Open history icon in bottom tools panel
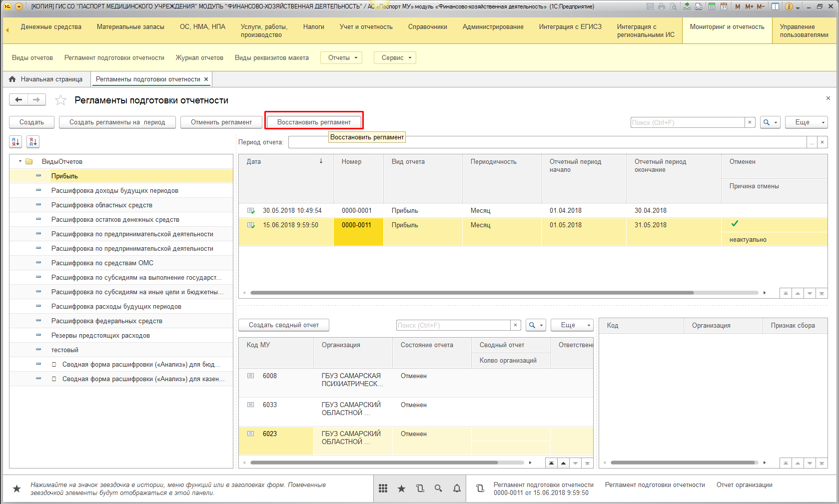This screenshot has height=504, width=839. point(420,489)
